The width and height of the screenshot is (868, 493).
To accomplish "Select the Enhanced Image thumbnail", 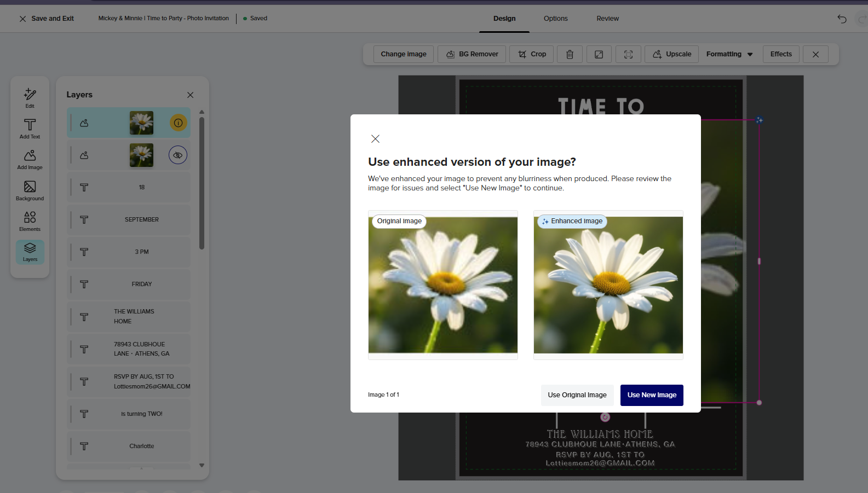I will click(608, 285).
